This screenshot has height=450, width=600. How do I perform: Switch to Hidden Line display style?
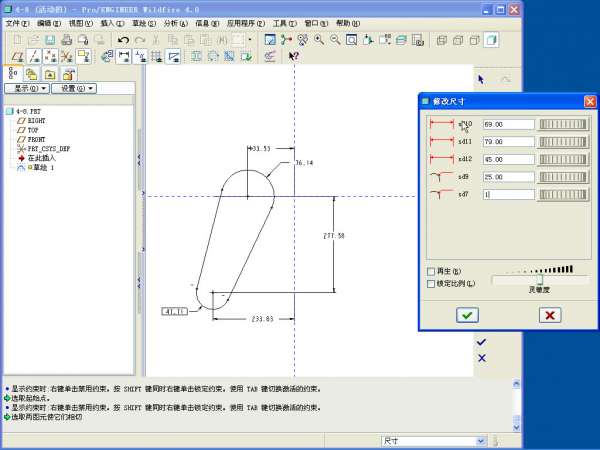(458, 40)
